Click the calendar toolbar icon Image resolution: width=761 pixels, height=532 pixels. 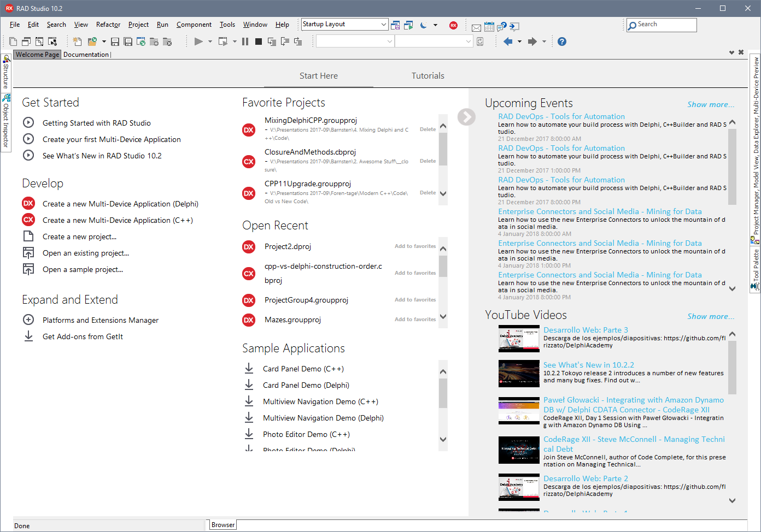489,27
